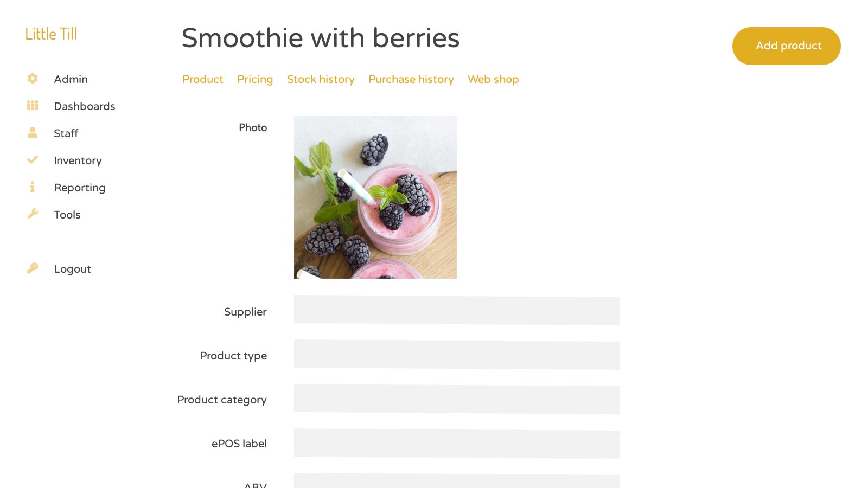
Task: Click the person icon beside Staff
Action: tap(33, 132)
